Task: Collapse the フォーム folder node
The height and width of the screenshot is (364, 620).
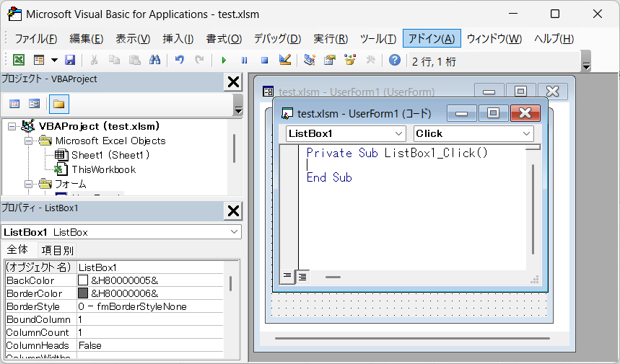Action: point(28,184)
